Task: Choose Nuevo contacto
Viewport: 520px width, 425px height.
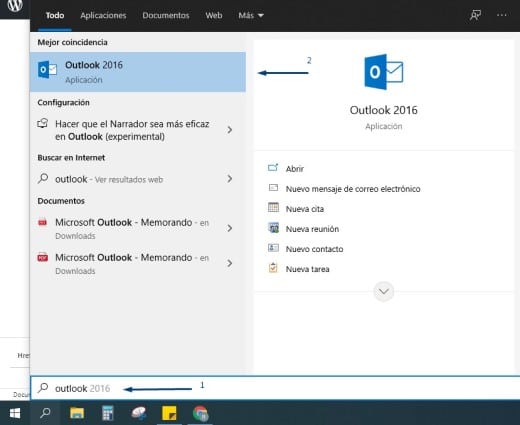Action: tap(314, 249)
